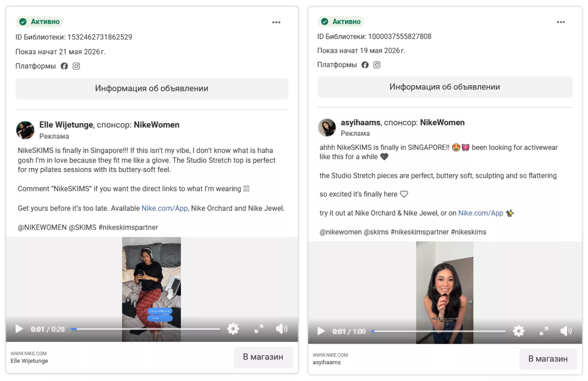Image resolution: width=588 pixels, height=381 pixels.
Task: Open more options on Elle Wijetunge ad card
Action: pos(276,22)
